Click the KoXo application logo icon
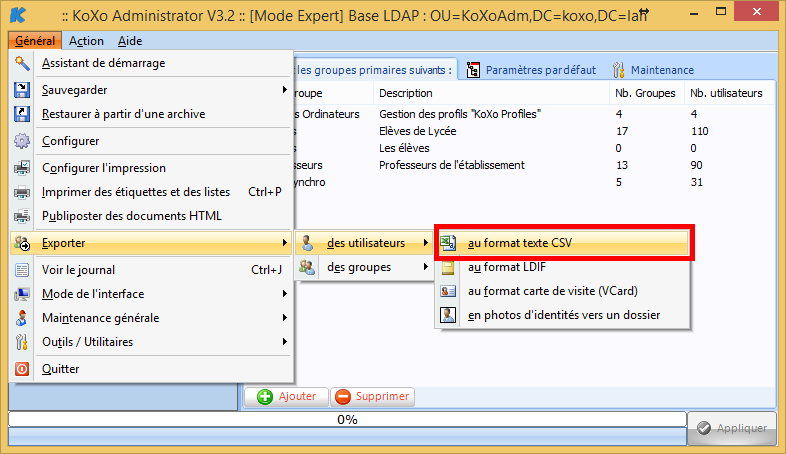Screen dimensions: 786x454 18,15
